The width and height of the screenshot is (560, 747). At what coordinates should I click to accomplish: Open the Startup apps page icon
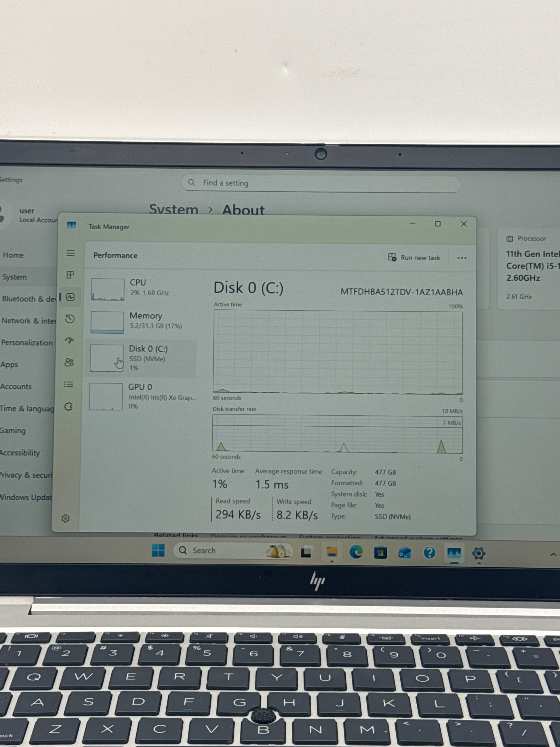[x=70, y=341]
